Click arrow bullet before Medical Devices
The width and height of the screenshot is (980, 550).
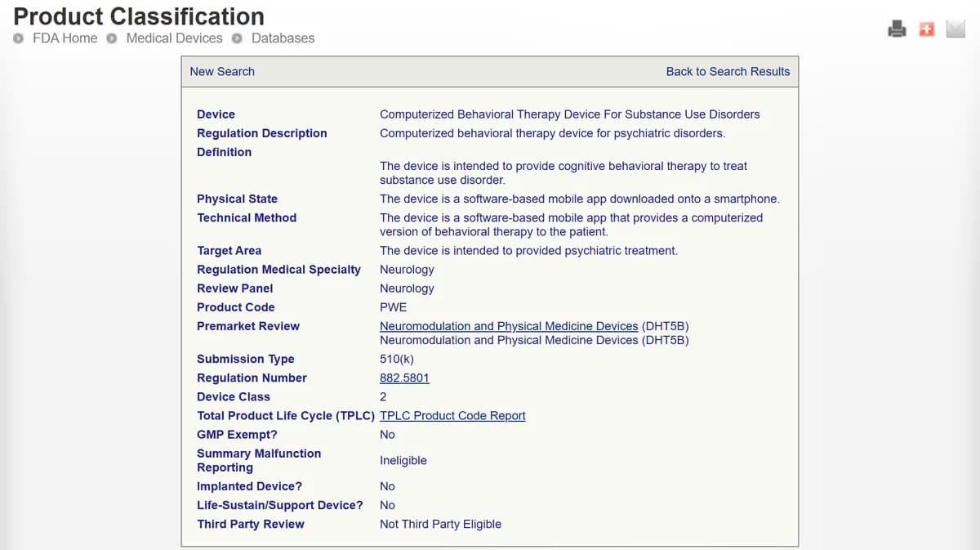click(112, 38)
